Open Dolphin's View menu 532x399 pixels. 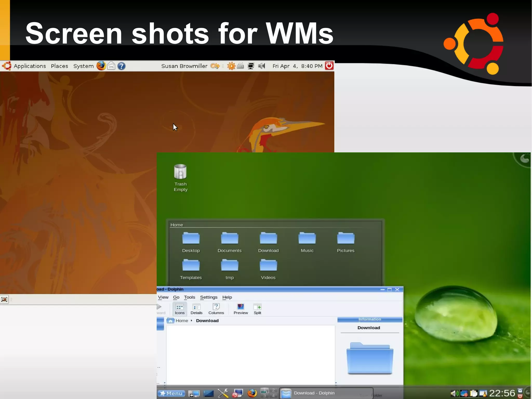(163, 297)
